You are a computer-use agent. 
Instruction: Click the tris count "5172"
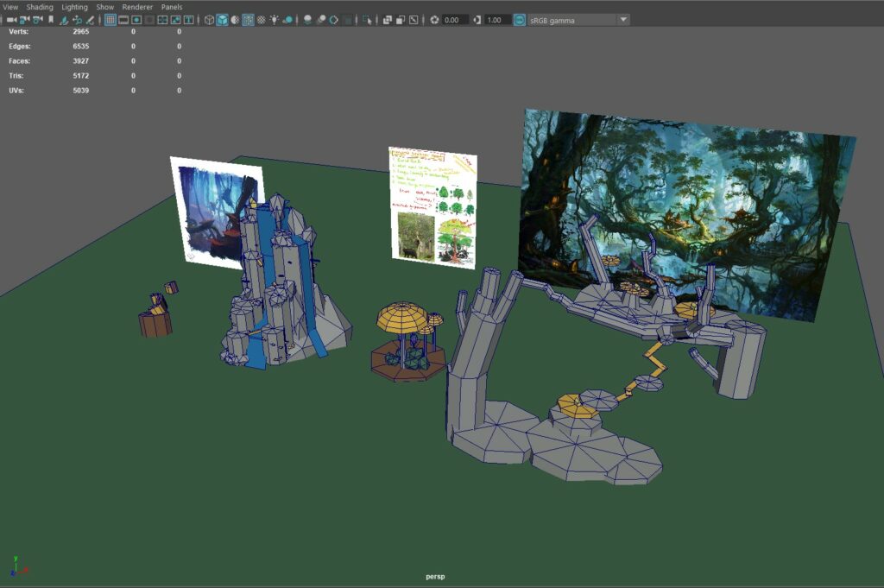tap(80, 75)
